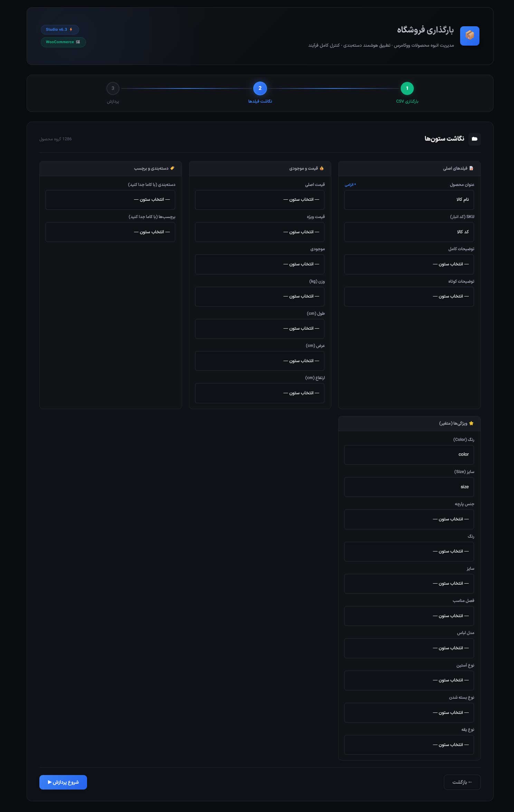
Task: Open the عنوان محصول column dropdown
Action: 409,200
